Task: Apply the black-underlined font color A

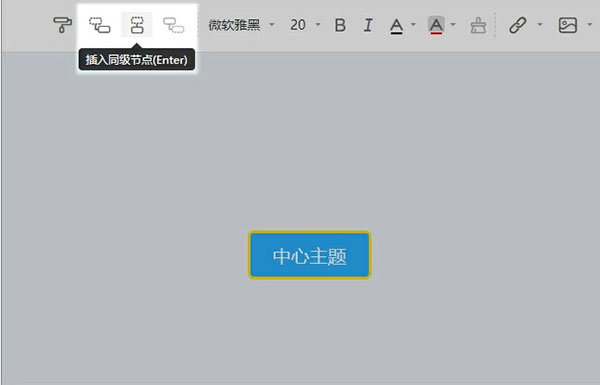Action: (x=396, y=26)
